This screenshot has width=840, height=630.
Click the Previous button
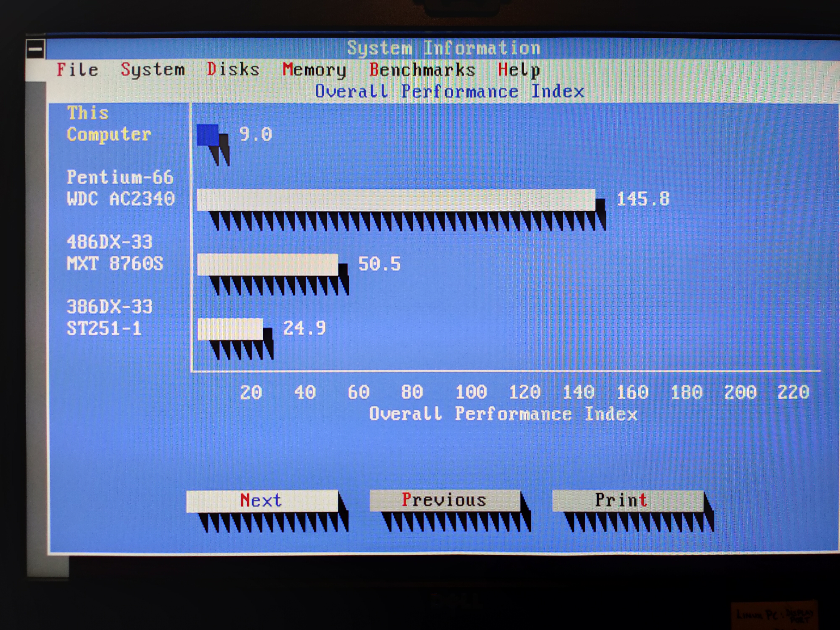coord(445,500)
